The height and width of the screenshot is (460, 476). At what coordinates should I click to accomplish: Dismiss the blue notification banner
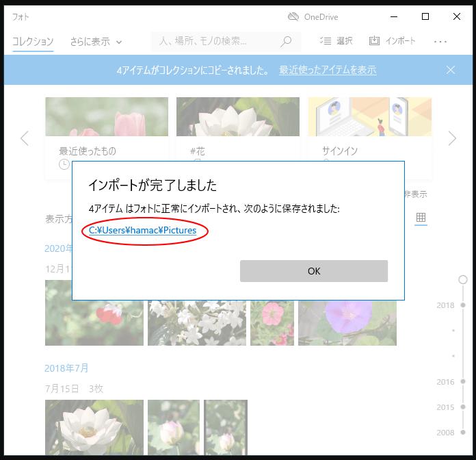pos(450,70)
